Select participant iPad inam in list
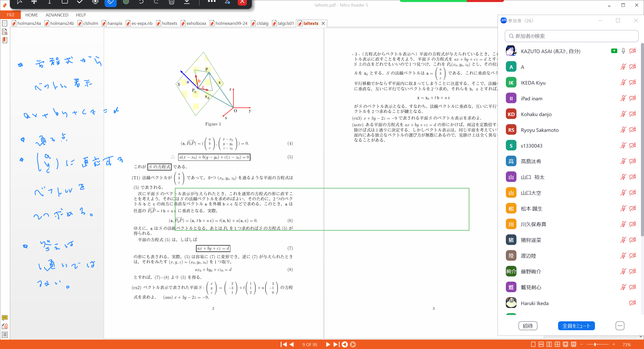This screenshot has width=644, height=349. coord(571,98)
